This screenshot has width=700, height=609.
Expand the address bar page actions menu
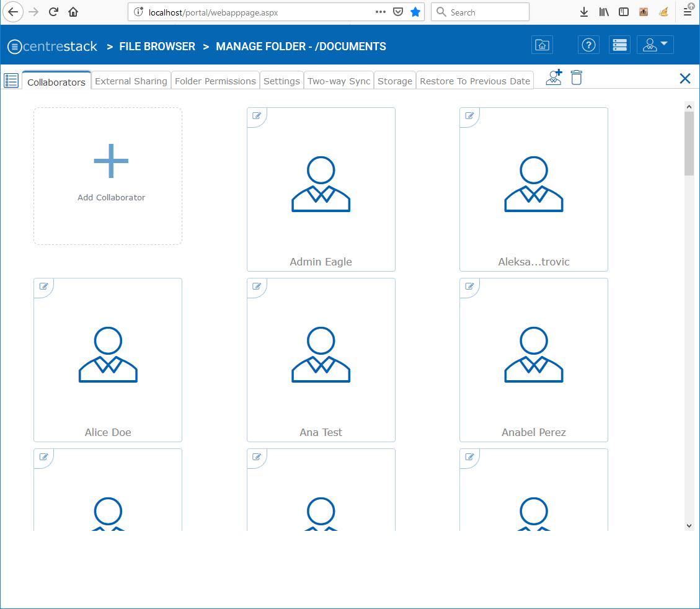[x=380, y=12]
